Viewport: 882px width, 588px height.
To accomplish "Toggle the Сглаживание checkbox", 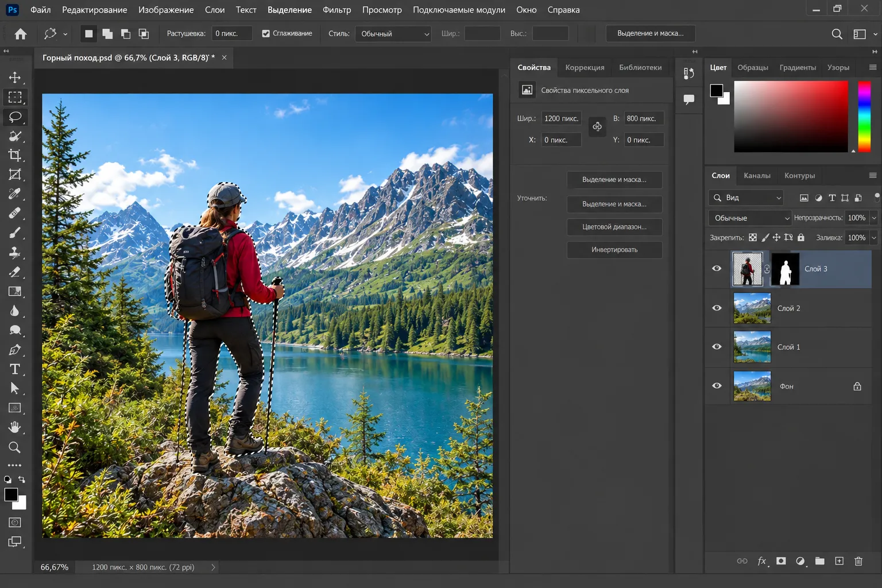I will point(266,33).
